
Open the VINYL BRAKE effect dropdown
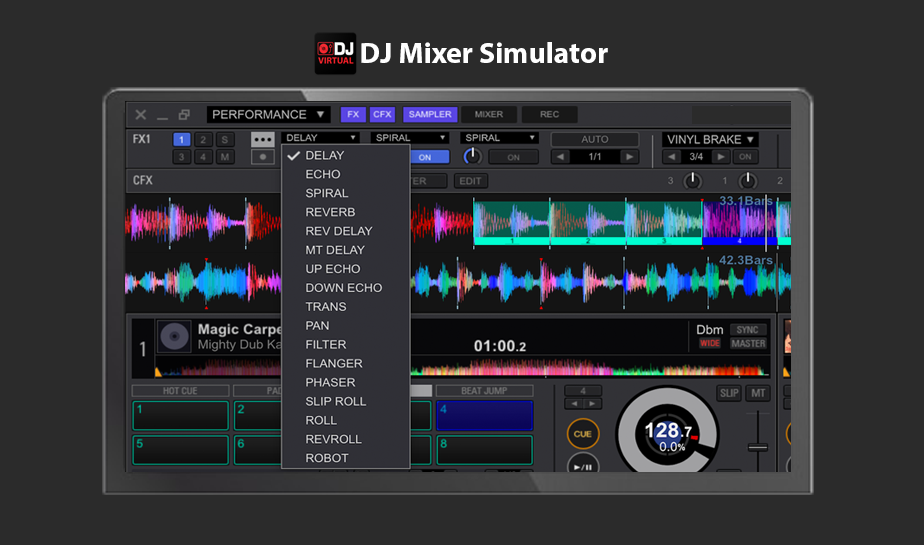click(x=710, y=139)
